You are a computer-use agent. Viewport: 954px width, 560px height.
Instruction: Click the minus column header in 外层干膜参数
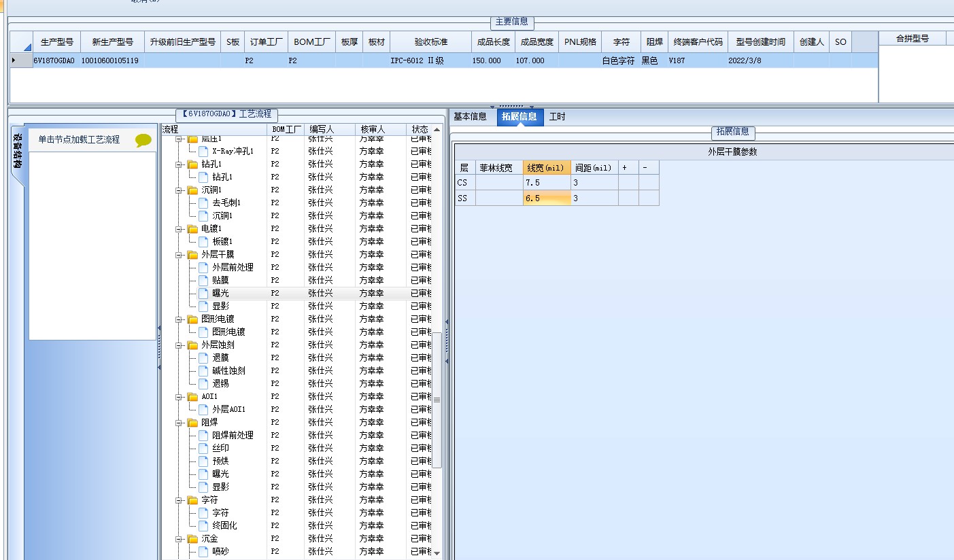[649, 168]
